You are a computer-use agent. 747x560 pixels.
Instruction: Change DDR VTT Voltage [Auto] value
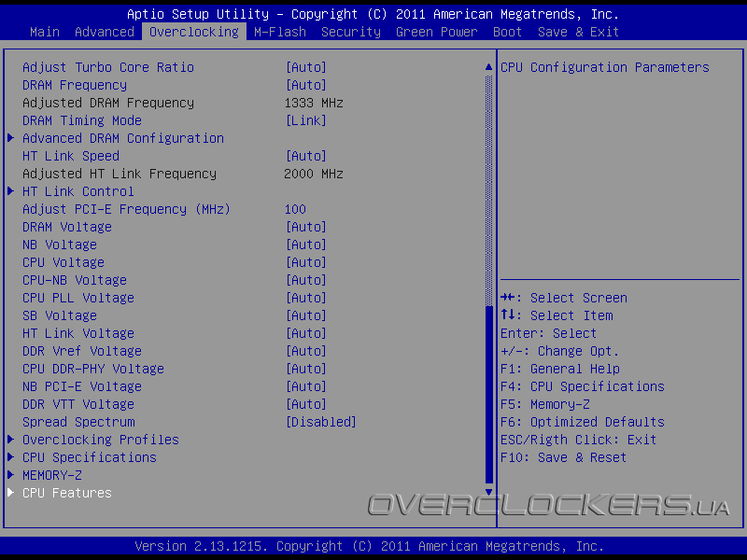pyautogui.click(x=306, y=404)
